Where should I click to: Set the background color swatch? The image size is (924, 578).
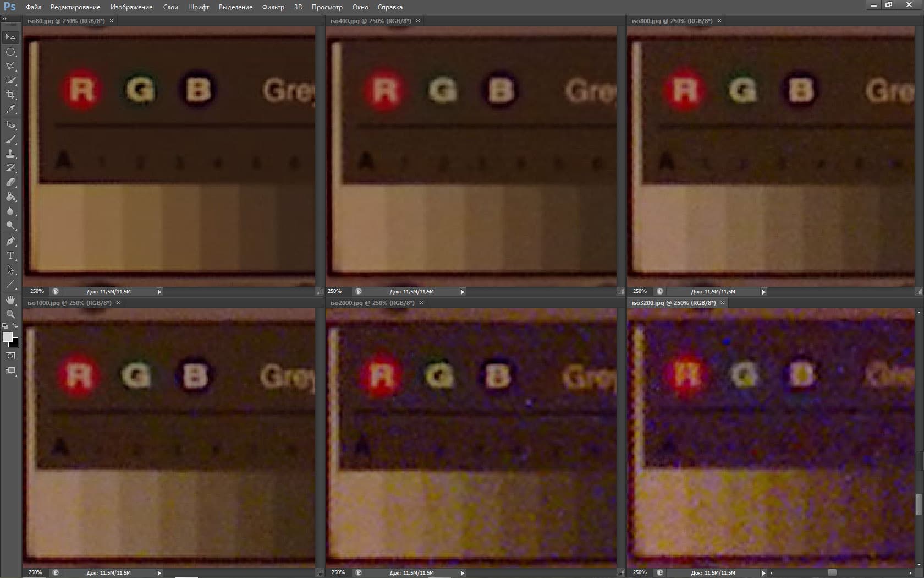(15, 343)
